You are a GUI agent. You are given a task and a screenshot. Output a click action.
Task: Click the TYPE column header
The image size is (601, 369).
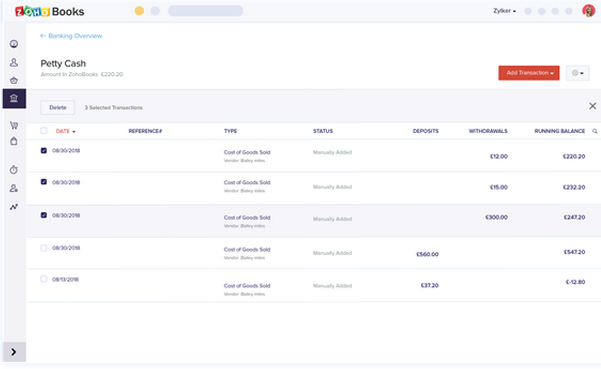(x=230, y=131)
